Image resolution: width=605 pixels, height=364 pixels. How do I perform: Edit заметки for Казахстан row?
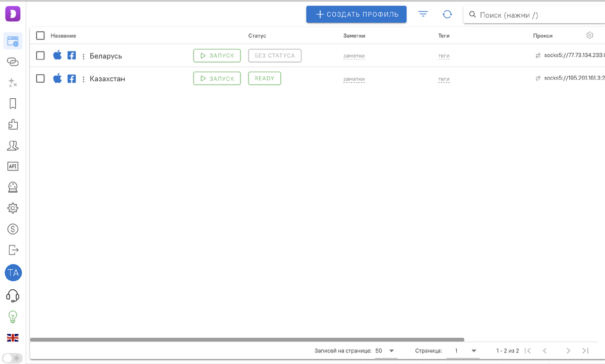(x=354, y=79)
